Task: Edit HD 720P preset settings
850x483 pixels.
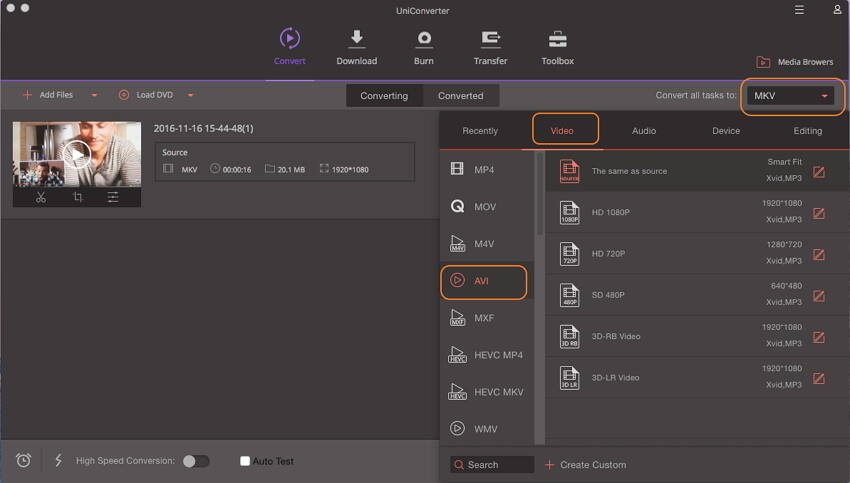Action: pyautogui.click(x=819, y=254)
